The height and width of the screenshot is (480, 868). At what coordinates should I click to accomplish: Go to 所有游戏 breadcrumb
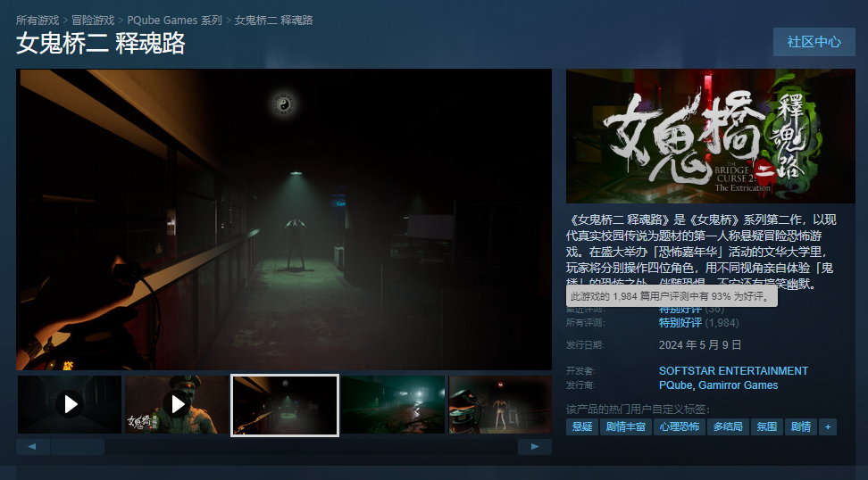tap(38, 21)
